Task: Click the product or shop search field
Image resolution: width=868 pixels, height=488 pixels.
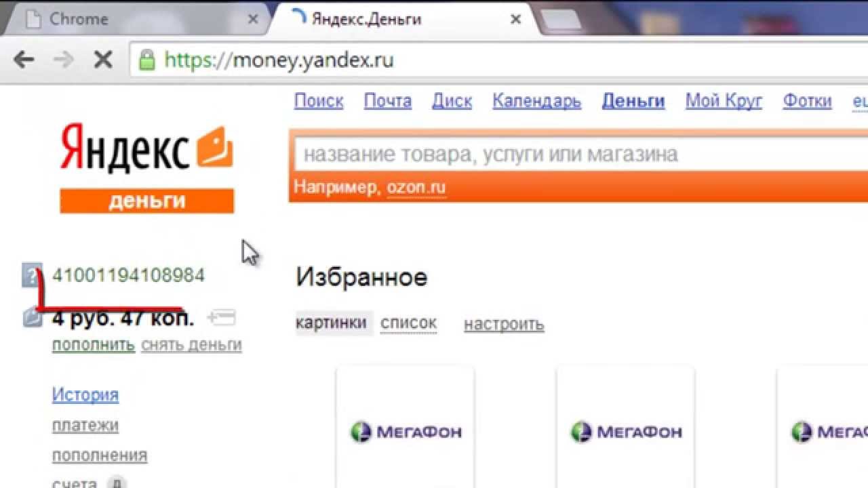Action: point(576,155)
